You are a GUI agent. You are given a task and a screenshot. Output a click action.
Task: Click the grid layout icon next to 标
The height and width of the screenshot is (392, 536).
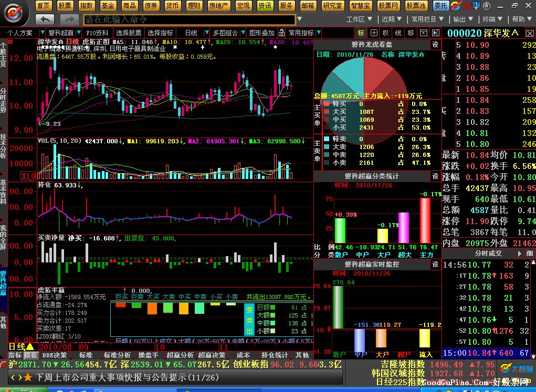[x=374, y=33]
